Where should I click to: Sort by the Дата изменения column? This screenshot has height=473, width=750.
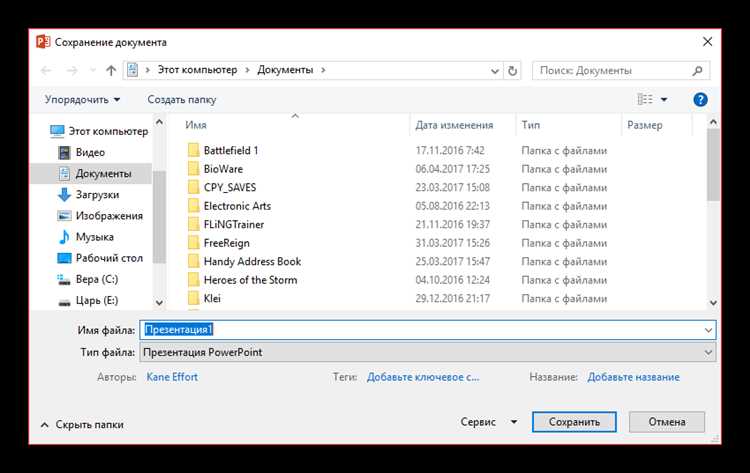point(454,125)
